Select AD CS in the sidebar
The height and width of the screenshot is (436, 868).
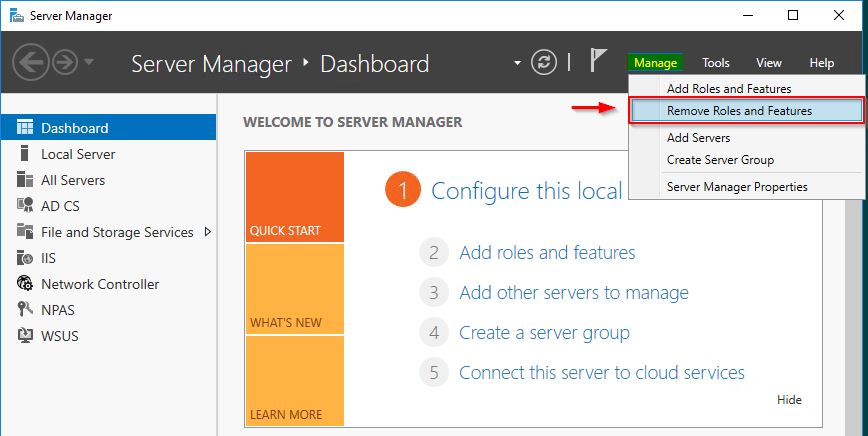click(108, 206)
